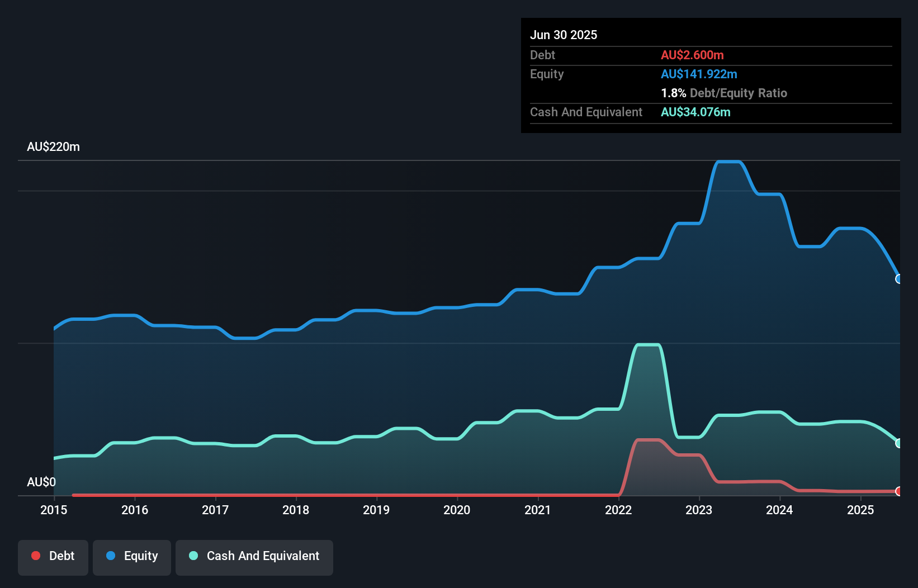Viewport: 918px width, 588px height.
Task: Click the AU$220m y-axis label
Action: point(54,147)
